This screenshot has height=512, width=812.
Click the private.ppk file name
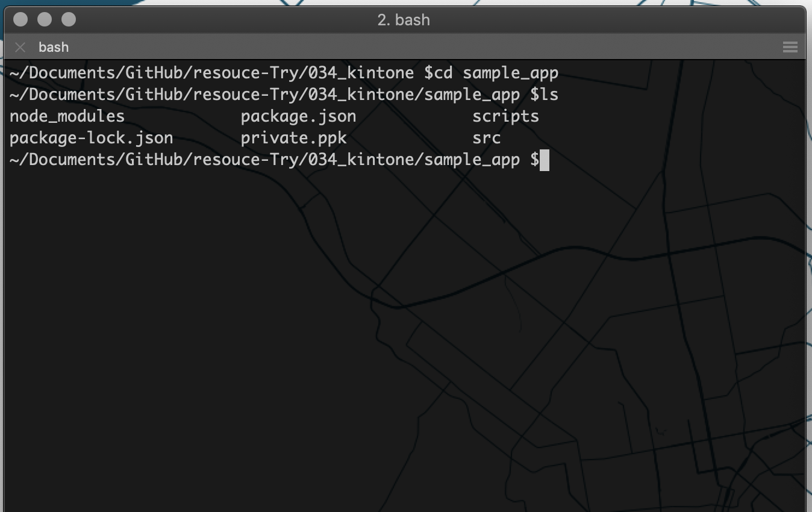pos(294,138)
